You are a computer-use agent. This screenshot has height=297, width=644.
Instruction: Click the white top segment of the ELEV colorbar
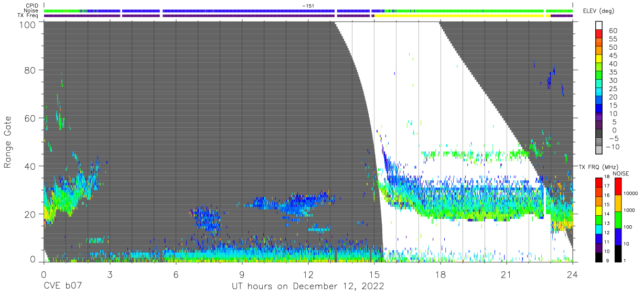[598, 26]
